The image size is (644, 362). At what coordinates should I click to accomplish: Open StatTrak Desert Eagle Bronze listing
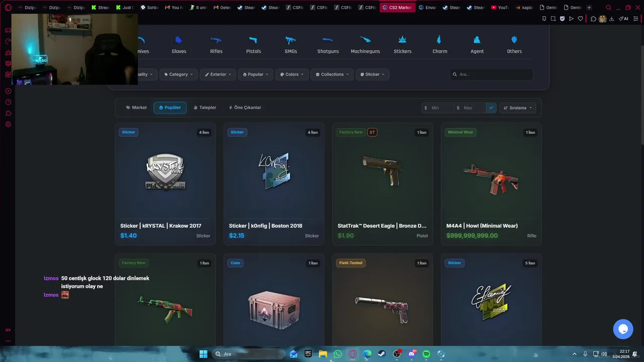(x=383, y=184)
